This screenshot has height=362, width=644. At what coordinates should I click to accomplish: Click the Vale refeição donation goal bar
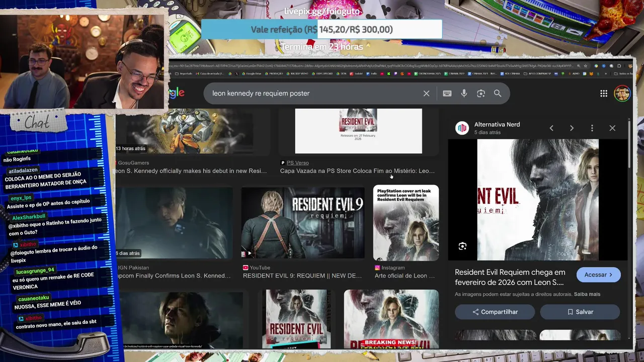[x=321, y=30]
